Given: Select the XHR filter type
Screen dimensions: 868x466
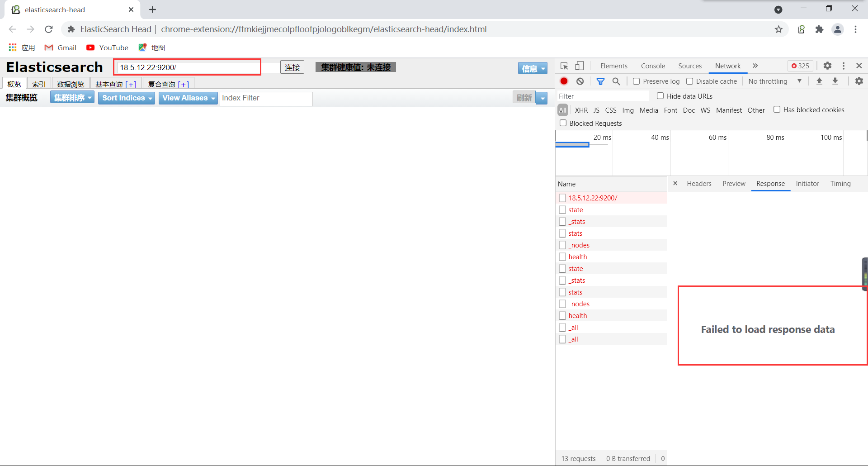Looking at the screenshot, I should pos(581,110).
